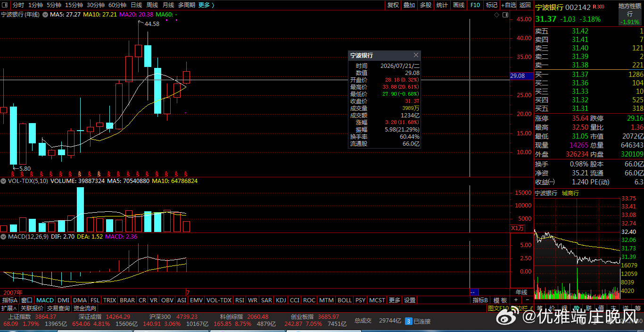The height and width of the screenshot is (332, 644).
Task: Switch to the 分时 chart
Action: point(18,5)
